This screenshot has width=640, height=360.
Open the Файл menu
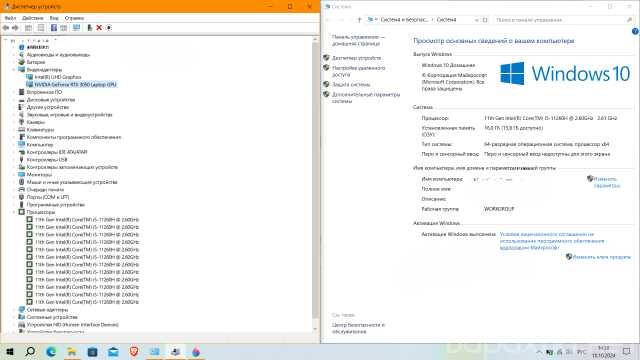point(10,18)
